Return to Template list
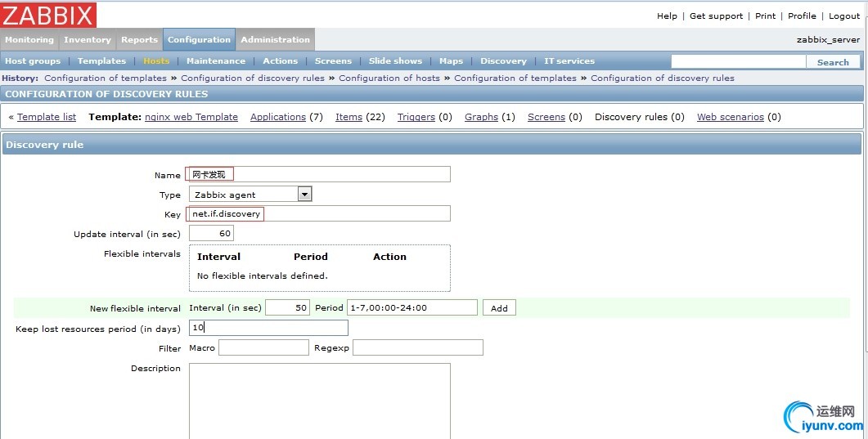Image resolution: width=868 pixels, height=439 pixels. click(47, 117)
